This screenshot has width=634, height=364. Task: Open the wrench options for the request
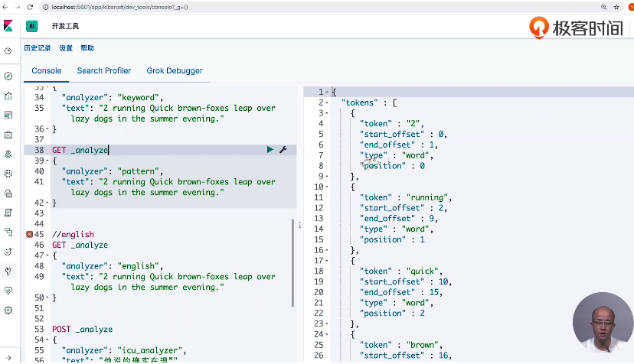[283, 150]
